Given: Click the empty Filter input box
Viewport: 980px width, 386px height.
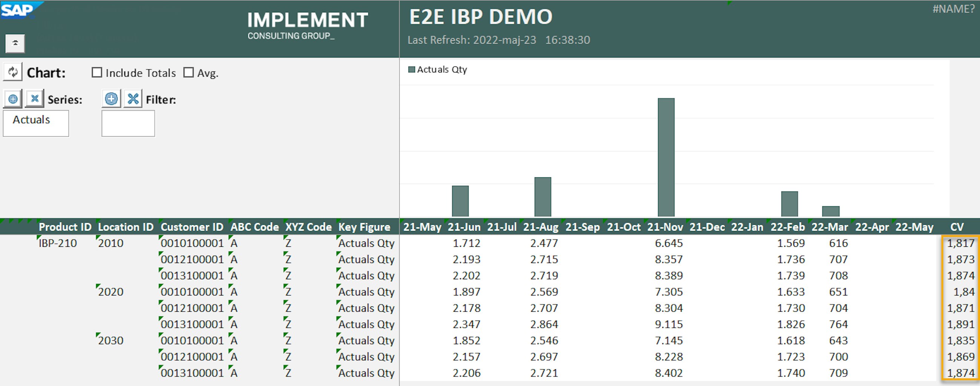Looking at the screenshot, I should click(128, 123).
